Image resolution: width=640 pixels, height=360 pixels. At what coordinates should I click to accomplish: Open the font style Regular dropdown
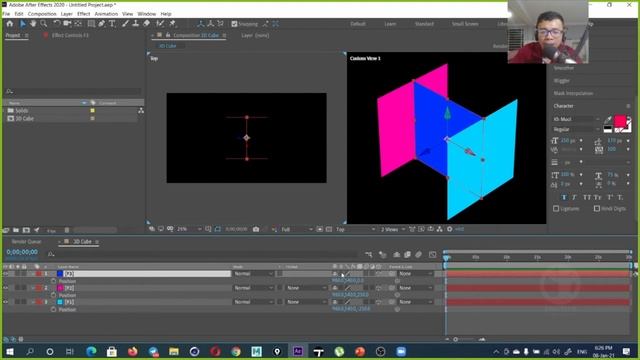click(576, 129)
